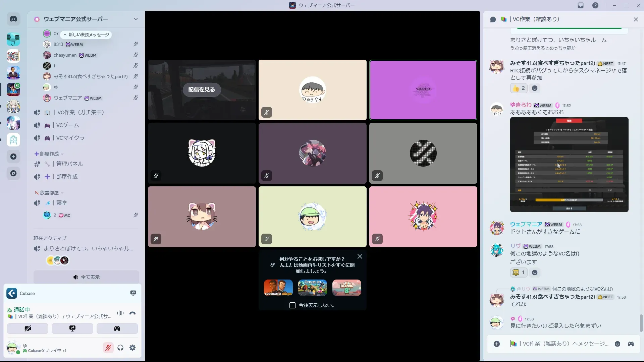Viewport: 644px width, 362px height.
Task: Toggle headphone deafen in user panel
Action: pyautogui.click(x=120, y=348)
